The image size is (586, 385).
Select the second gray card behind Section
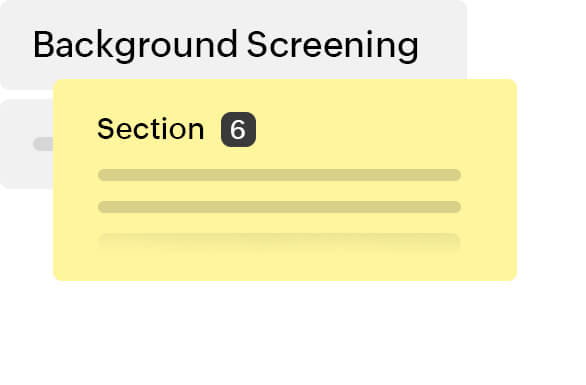[26, 144]
